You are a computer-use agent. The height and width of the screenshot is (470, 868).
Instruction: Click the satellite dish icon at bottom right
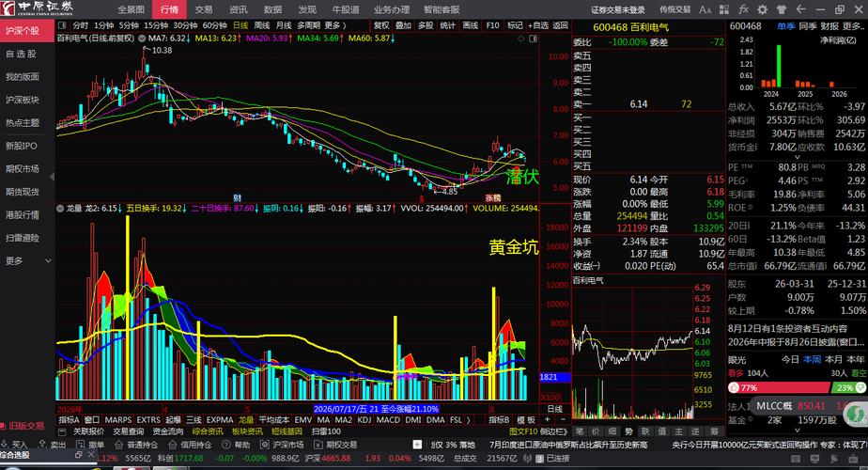833,459
